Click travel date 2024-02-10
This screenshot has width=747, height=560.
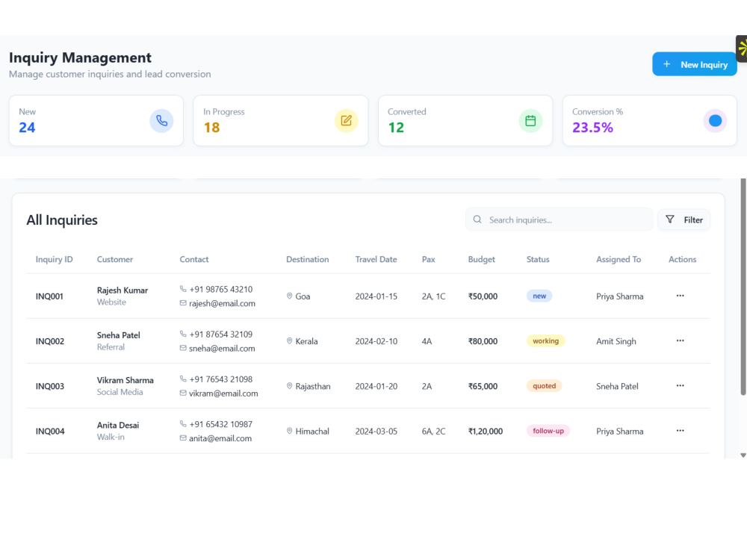point(376,341)
